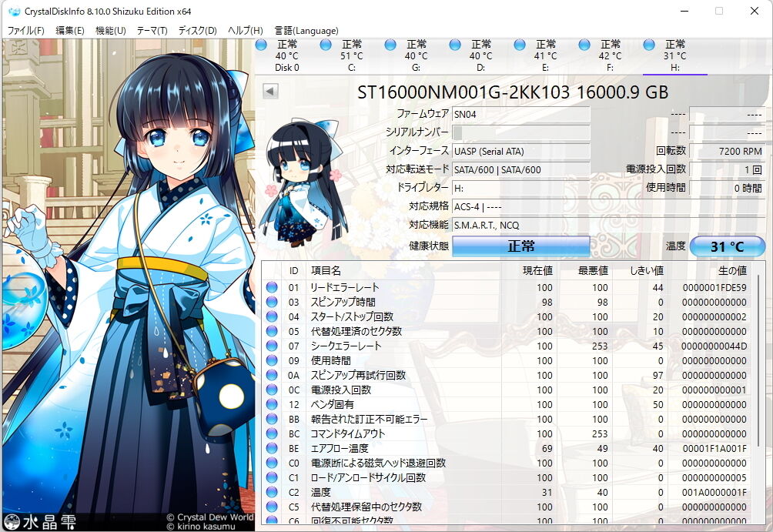Click the 正常 health status button
773x532 pixels.
[x=521, y=246]
